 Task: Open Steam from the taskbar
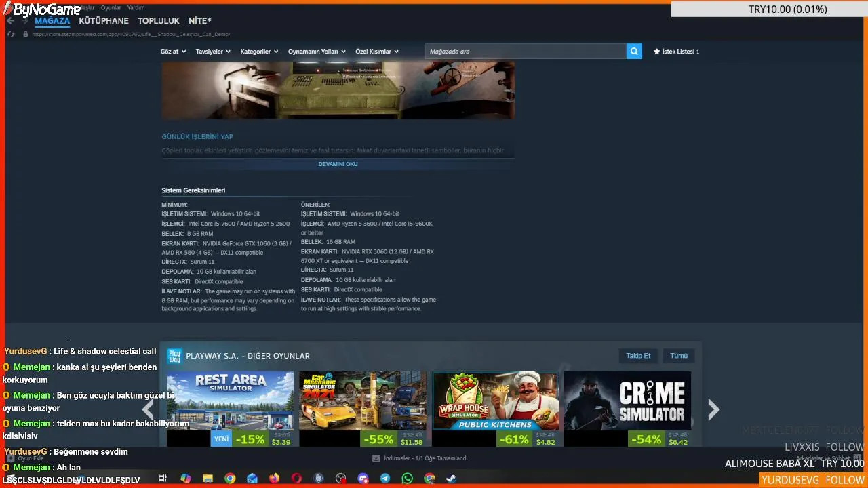[x=451, y=479]
